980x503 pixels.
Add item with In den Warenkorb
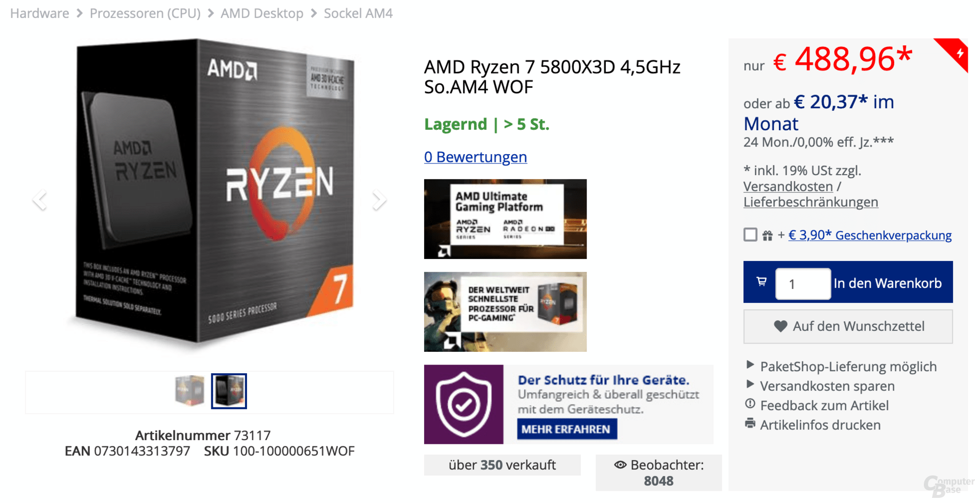[x=887, y=283]
